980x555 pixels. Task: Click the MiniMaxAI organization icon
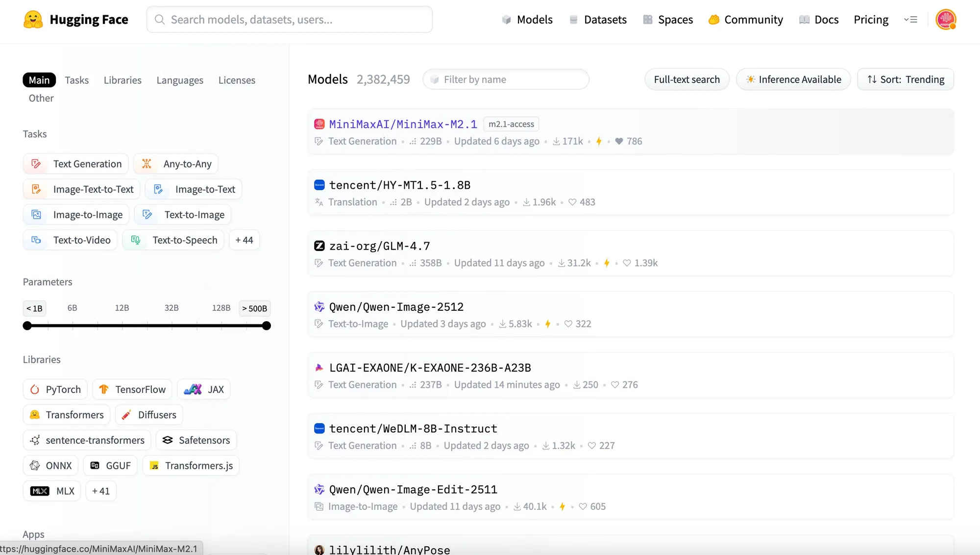319,124
